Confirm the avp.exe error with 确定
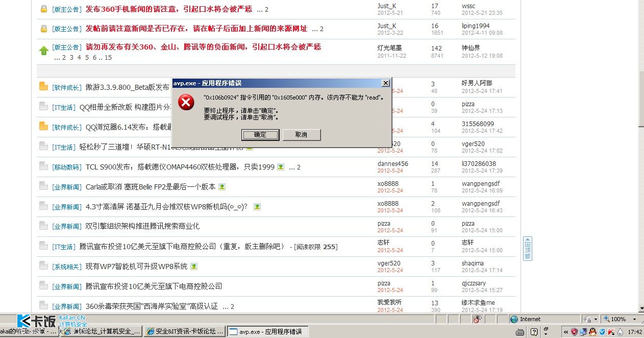Screen dimensions: 644x338 (x=260, y=135)
